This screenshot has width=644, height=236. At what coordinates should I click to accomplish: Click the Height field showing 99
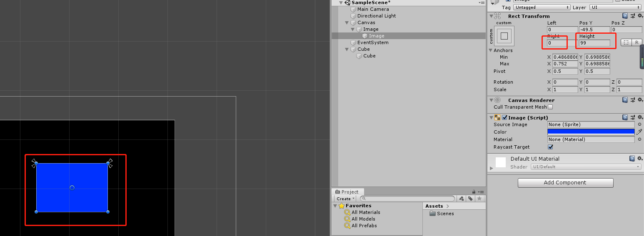594,43
